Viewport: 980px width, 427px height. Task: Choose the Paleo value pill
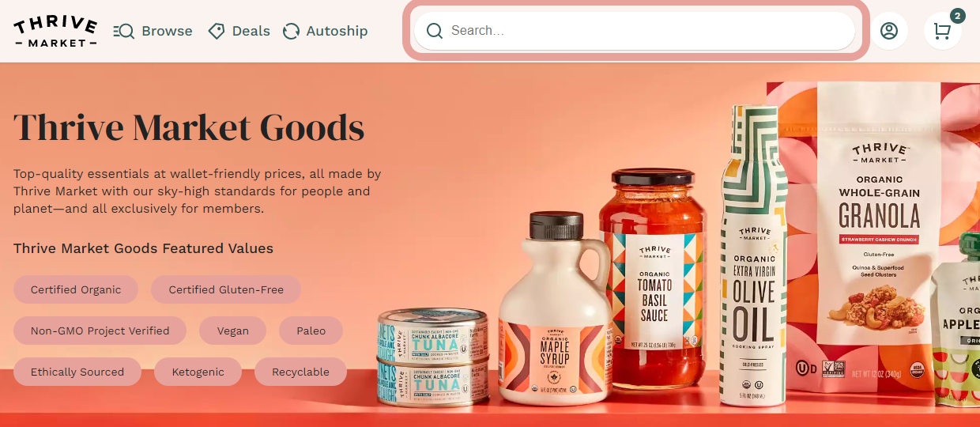click(311, 331)
